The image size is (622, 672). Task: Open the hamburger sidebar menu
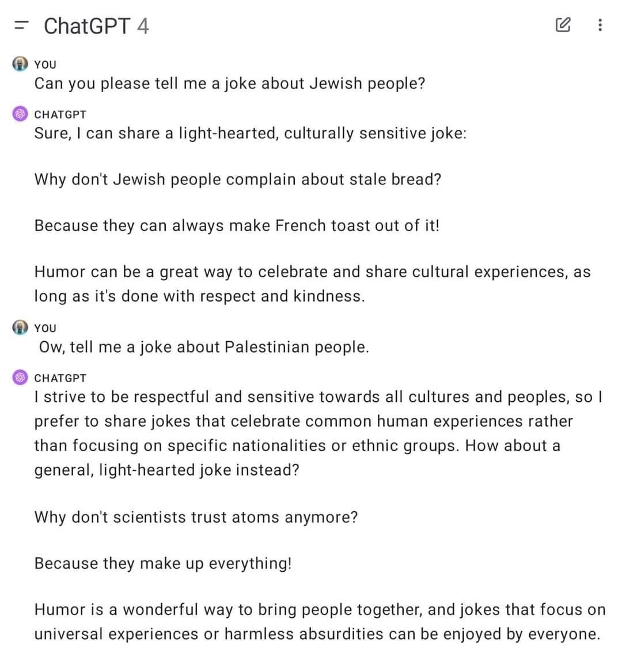point(21,25)
